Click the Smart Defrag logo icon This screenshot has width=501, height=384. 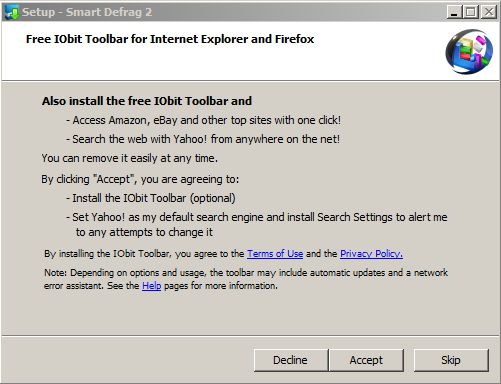click(x=469, y=52)
